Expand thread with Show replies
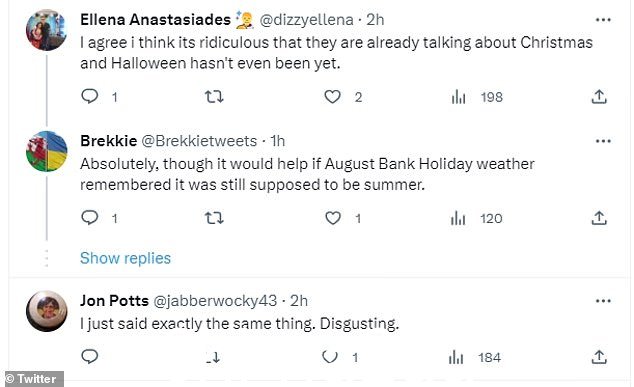 pos(125,258)
